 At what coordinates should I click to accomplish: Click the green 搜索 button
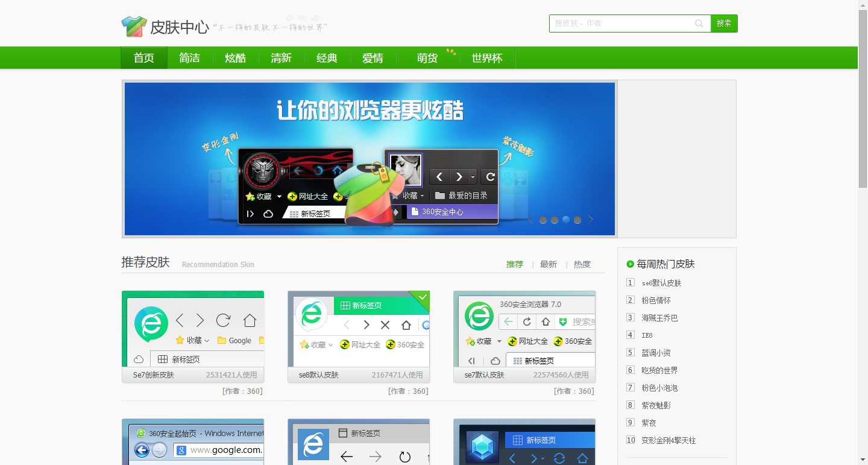[723, 24]
